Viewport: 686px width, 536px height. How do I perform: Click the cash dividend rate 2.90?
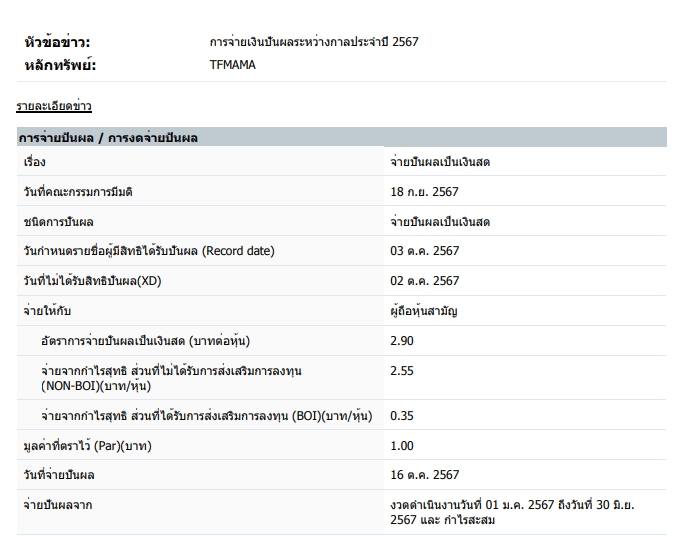point(402,341)
